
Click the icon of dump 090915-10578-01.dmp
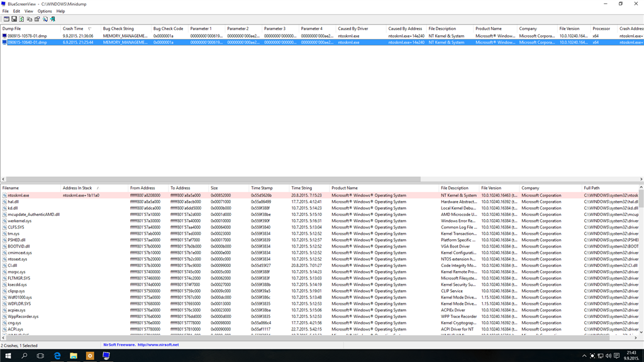(x=4, y=36)
